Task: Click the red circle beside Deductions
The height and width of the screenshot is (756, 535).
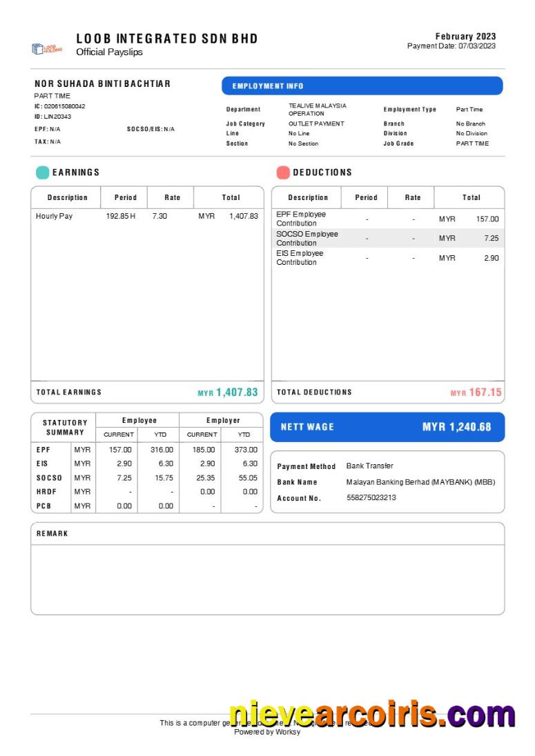Action: pyautogui.click(x=282, y=172)
